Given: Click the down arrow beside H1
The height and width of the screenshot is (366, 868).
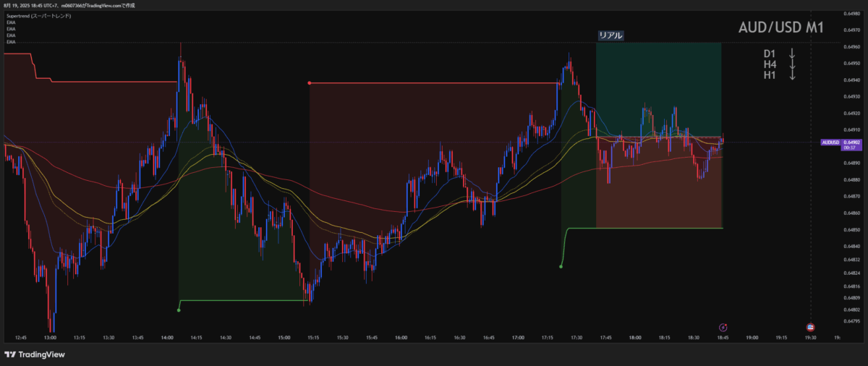Looking at the screenshot, I should point(793,75).
